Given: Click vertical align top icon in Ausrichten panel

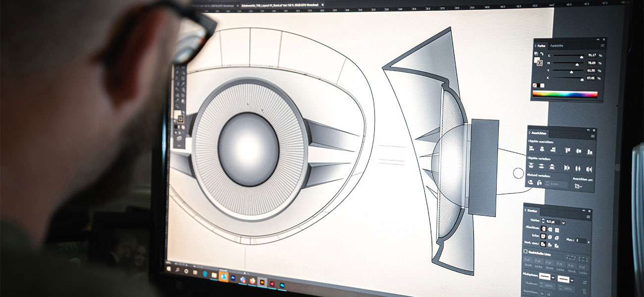Looking at the screenshot, I should (x=568, y=150).
